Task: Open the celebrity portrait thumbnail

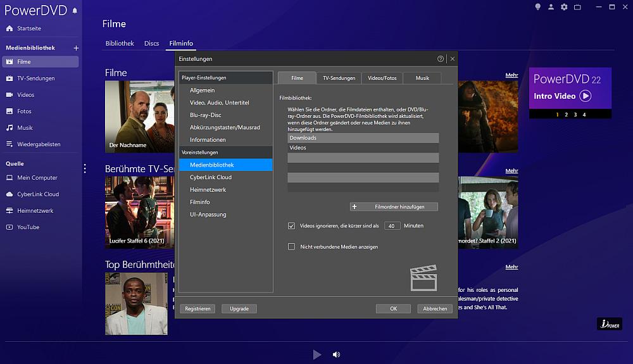Action: pyautogui.click(x=137, y=303)
